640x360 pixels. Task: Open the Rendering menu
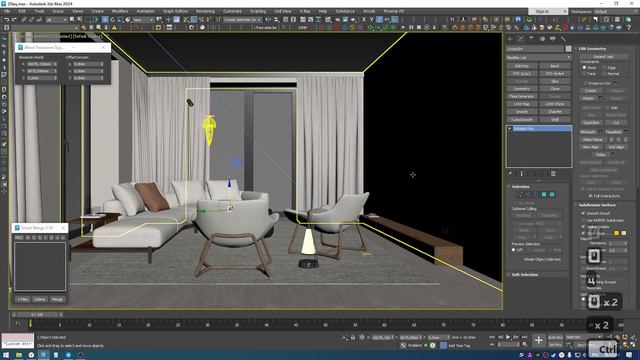click(205, 11)
